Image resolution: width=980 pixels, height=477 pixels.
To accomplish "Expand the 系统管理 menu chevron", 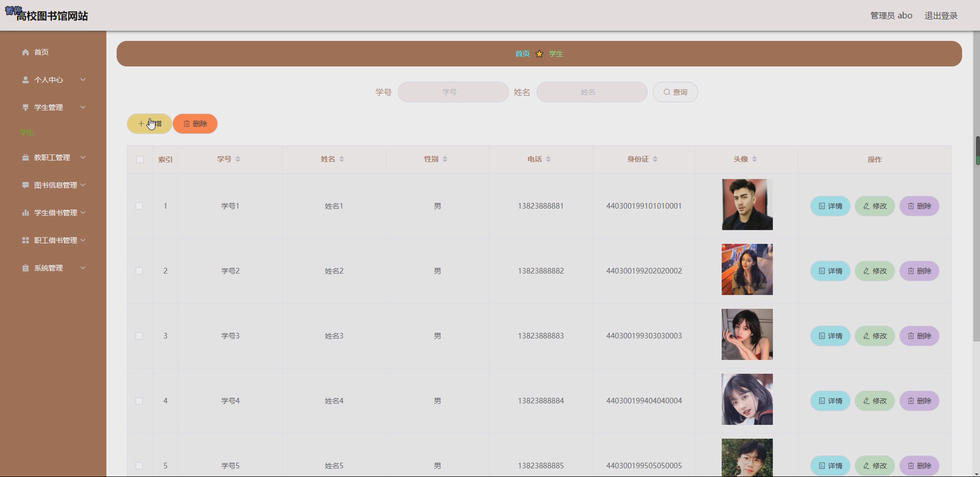I will click(x=83, y=268).
